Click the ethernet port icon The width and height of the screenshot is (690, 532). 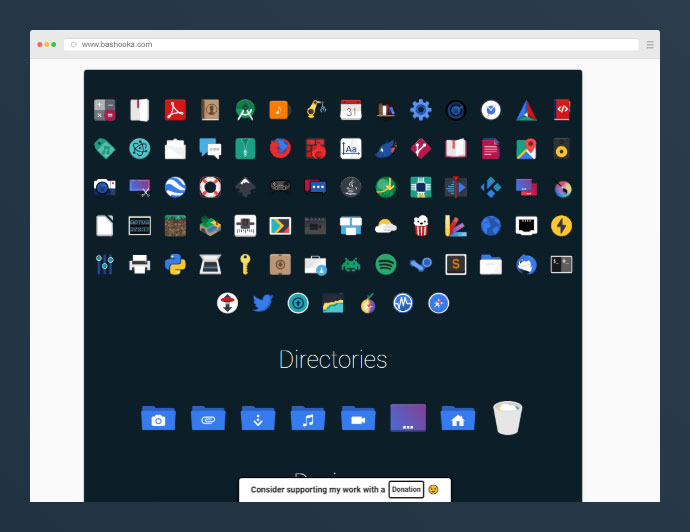(x=526, y=226)
